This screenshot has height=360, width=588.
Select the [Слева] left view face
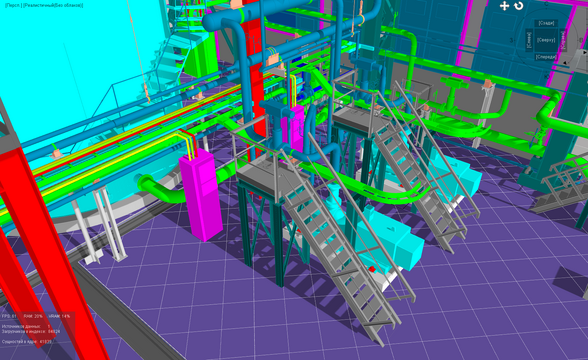[529, 40]
